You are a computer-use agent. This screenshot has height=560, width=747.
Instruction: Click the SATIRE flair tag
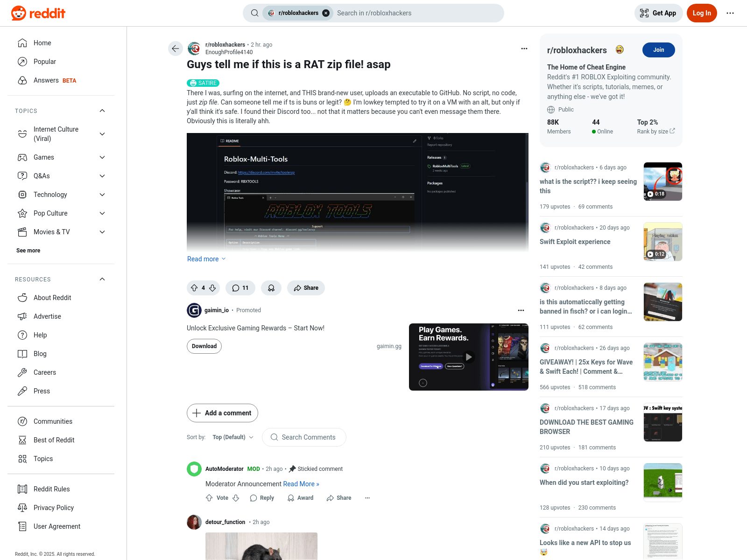pyautogui.click(x=203, y=83)
